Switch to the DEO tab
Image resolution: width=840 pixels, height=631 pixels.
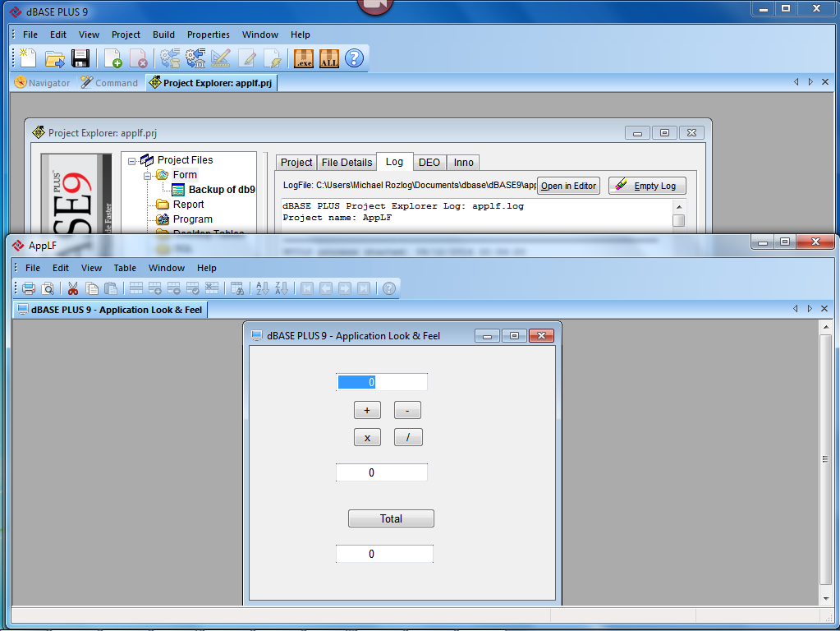(x=429, y=163)
